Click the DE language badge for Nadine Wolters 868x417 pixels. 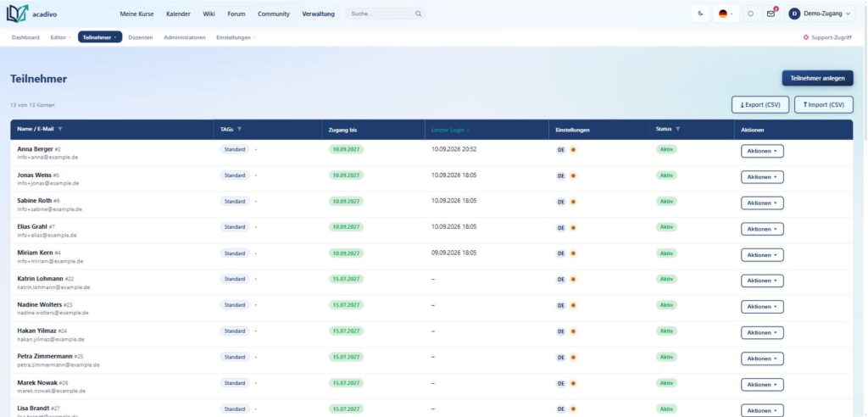561,305
